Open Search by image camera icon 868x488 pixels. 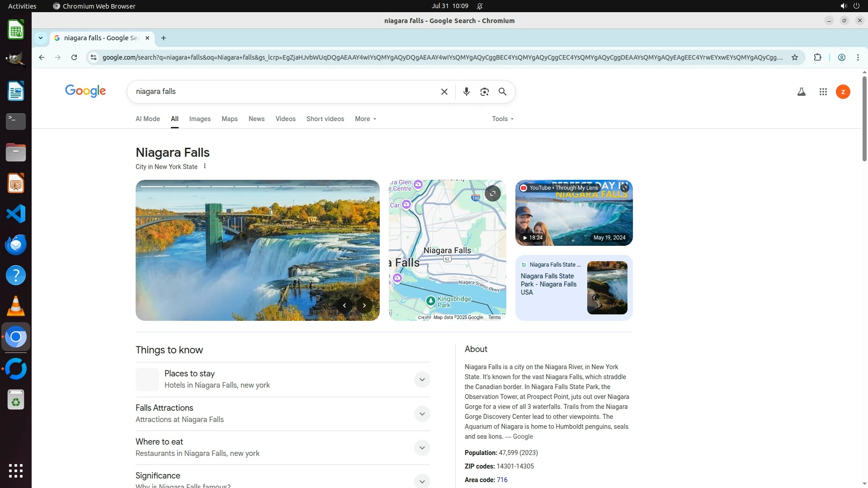(x=484, y=92)
